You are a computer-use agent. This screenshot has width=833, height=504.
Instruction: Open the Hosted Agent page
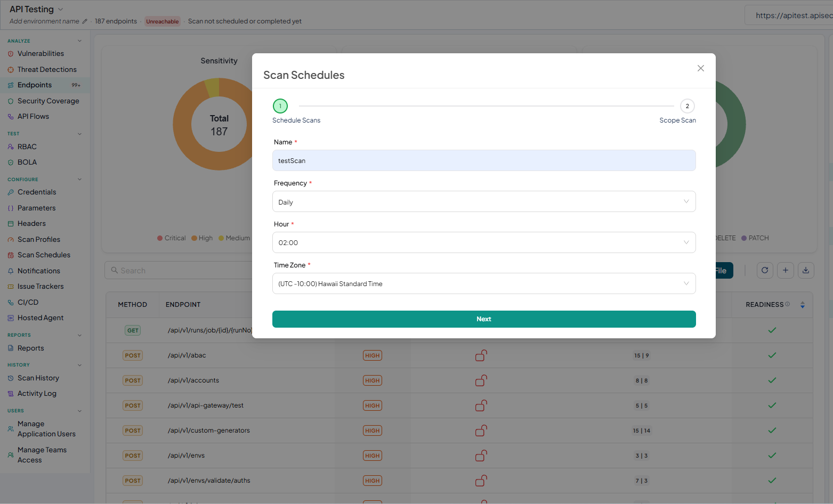41,318
